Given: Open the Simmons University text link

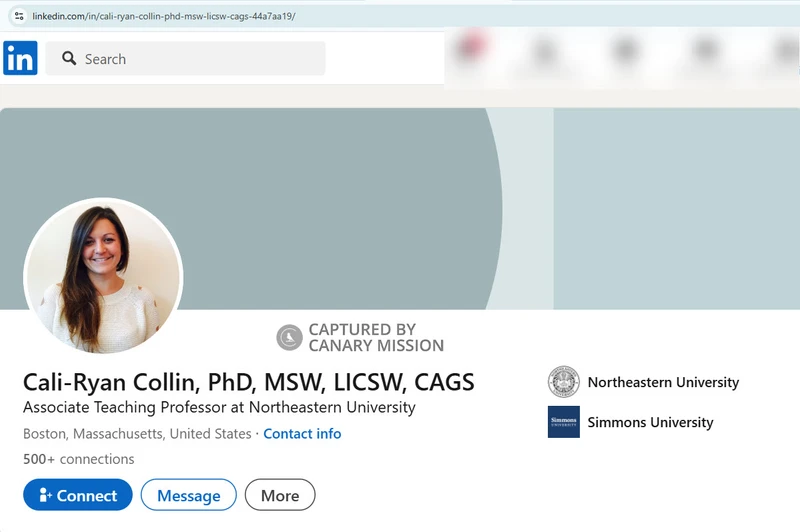Looking at the screenshot, I should point(650,422).
